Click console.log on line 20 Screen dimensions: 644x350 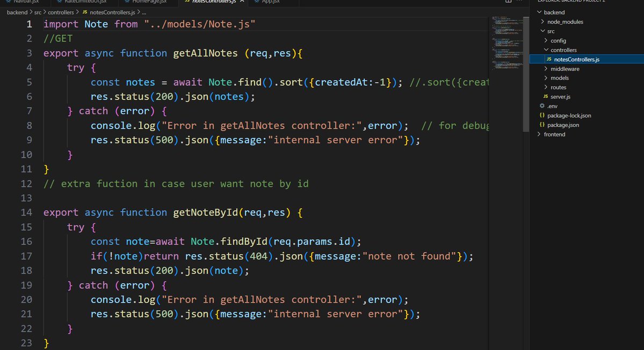123,299
